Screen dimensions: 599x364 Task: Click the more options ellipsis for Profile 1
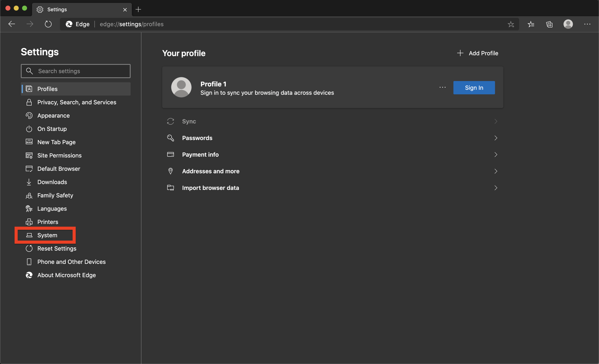tap(442, 87)
